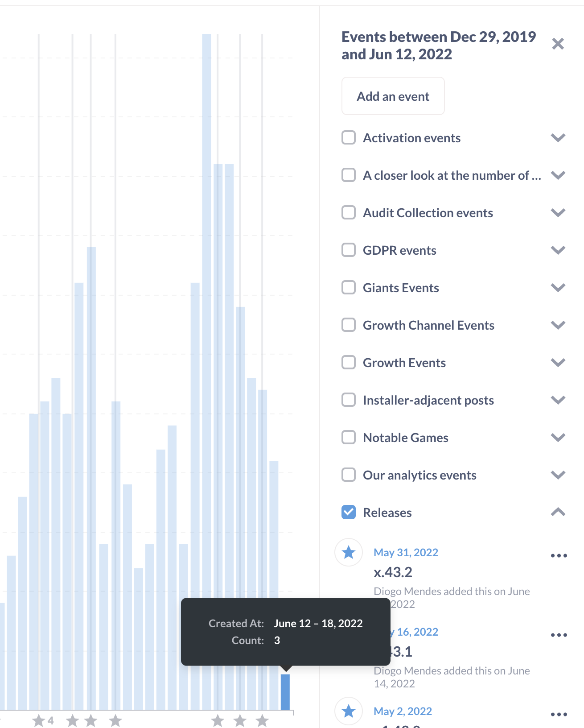Select the highlighted blue bar for June 12–18
This screenshot has width=584, height=728.
(x=286, y=691)
